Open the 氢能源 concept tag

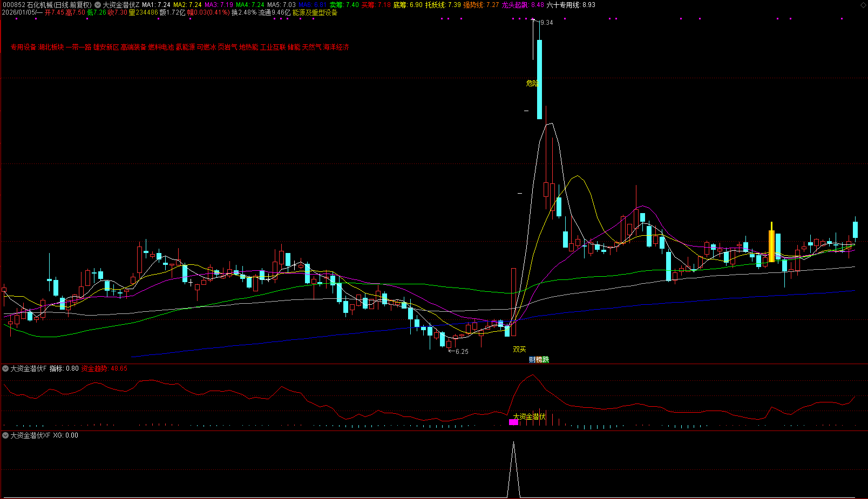pos(185,47)
